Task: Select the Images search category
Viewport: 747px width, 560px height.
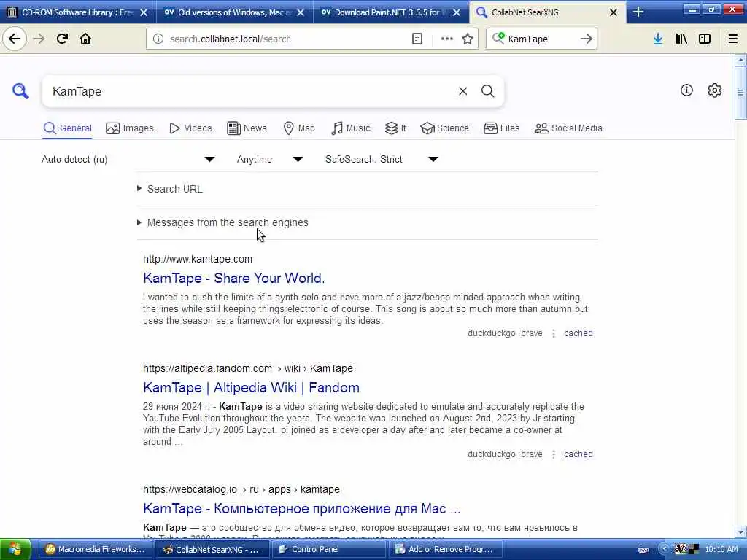Action: [130, 128]
